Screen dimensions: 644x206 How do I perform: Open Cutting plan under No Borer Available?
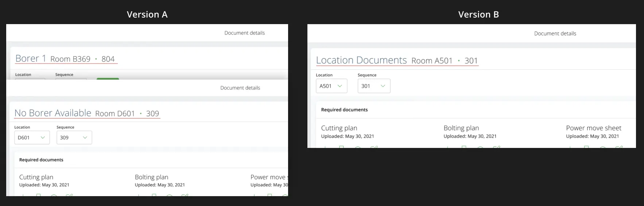(36, 177)
